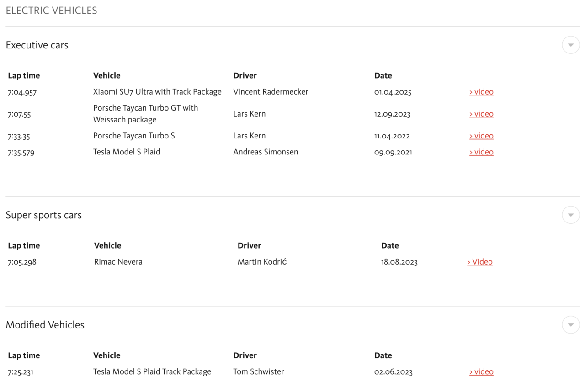The height and width of the screenshot is (392, 585).
Task: Click the Modified Vehicles heading
Action: pyautogui.click(x=45, y=325)
